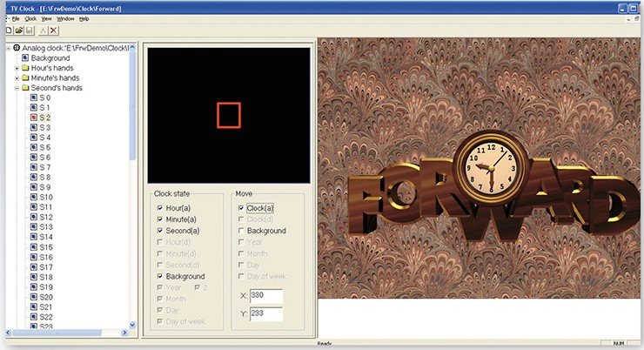Click the Save disk toolbar icon

point(30,30)
